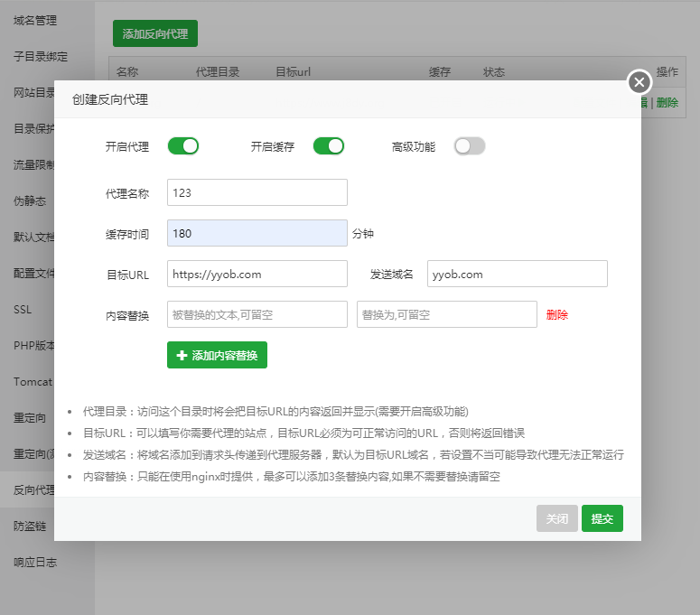
Task: Open 响应日志 in the sidebar
Action: [35, 563]
